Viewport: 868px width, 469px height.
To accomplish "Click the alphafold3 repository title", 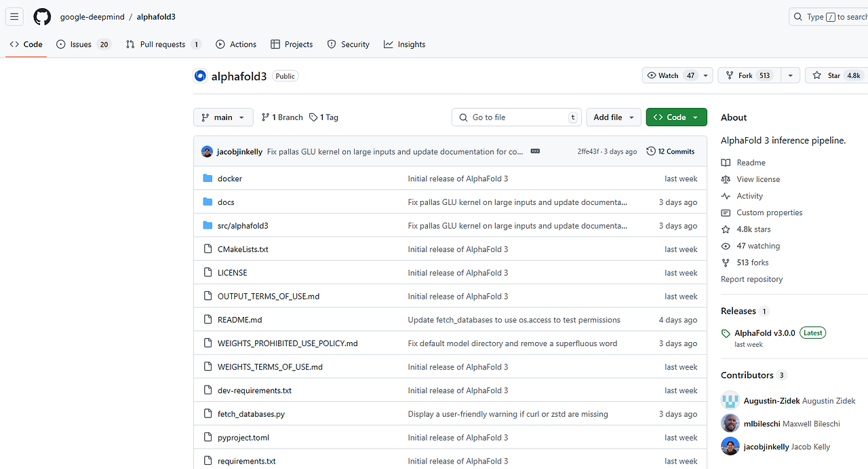I will point(239,77).
